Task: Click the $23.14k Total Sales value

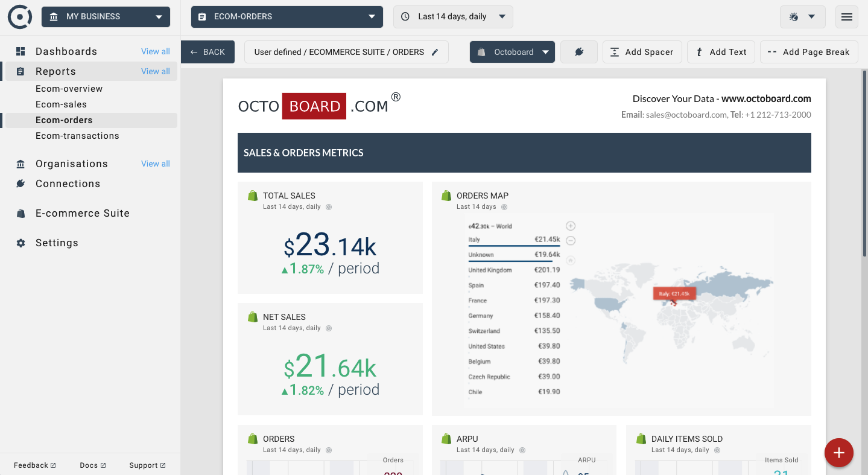Action: pos(330,246)
